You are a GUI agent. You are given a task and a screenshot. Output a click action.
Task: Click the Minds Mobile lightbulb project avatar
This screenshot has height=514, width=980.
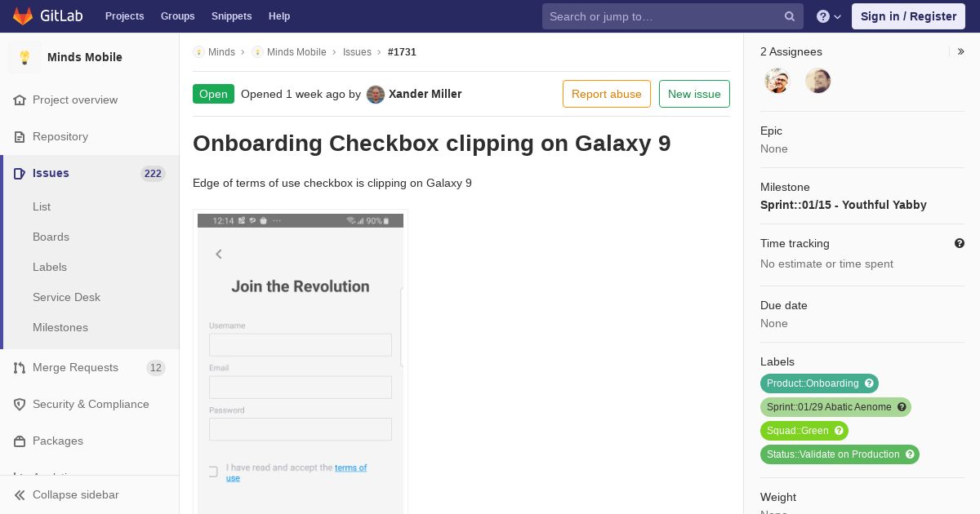tap(24, 57)
